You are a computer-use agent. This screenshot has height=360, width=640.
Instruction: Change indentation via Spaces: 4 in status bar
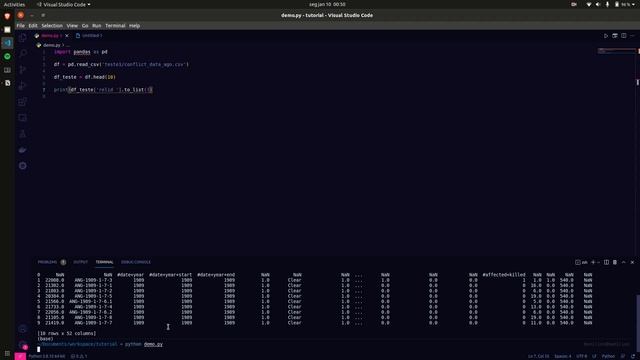click(x=562, y=356)
